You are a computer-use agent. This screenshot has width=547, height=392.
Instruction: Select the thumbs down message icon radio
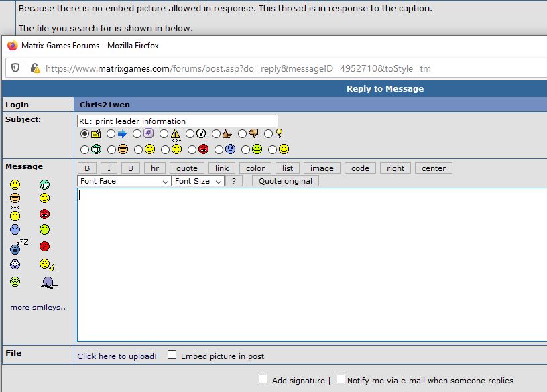point(242,133)
